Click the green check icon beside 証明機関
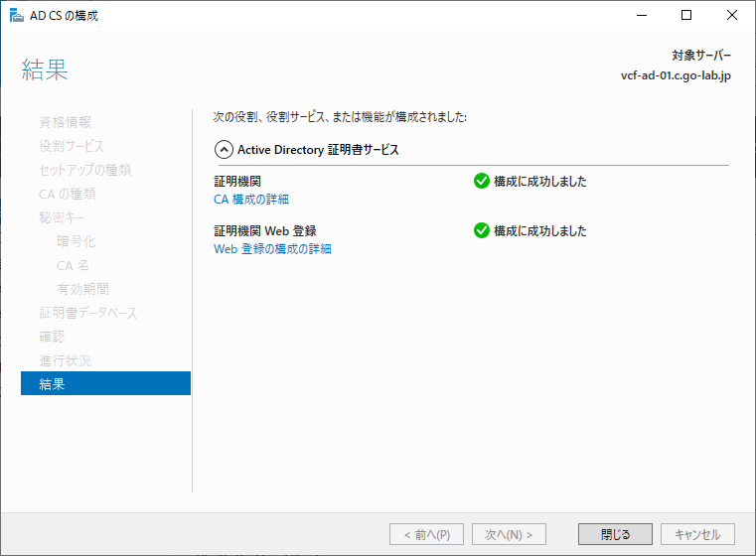This screenshot has width=756, height=556. pyautogui.click(x=482, y=181)
